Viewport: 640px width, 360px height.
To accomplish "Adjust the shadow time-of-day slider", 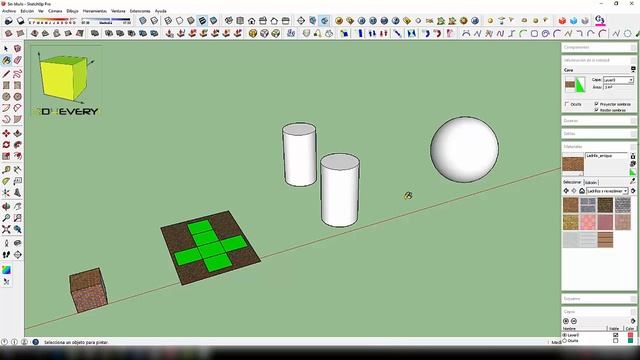I will click(x=106, y=20).
